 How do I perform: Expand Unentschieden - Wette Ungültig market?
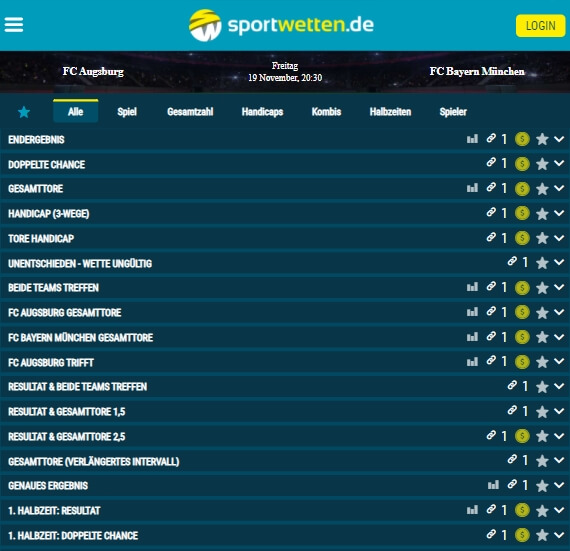[x=559, y=262]
